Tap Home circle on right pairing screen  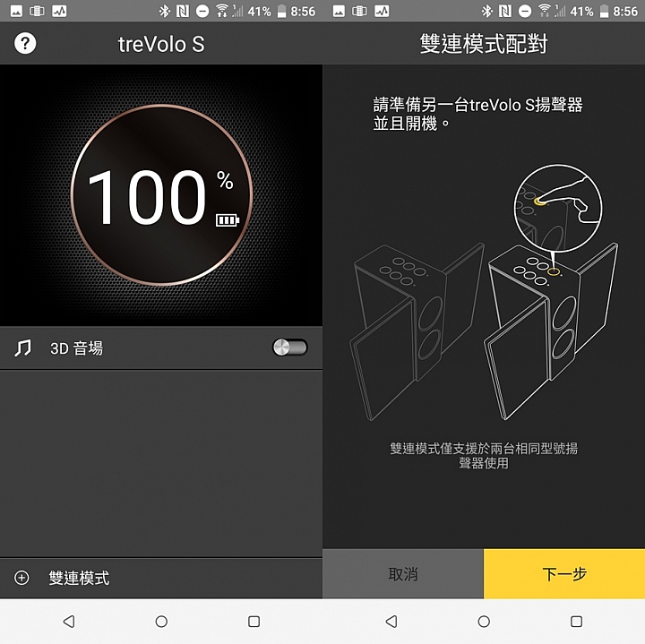pos(484,622)
